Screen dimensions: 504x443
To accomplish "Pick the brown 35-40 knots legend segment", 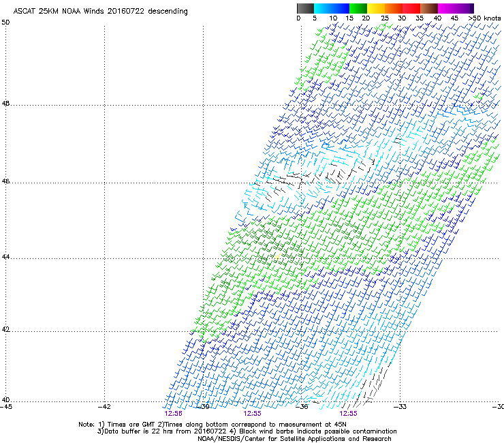I will coord(429,8).
